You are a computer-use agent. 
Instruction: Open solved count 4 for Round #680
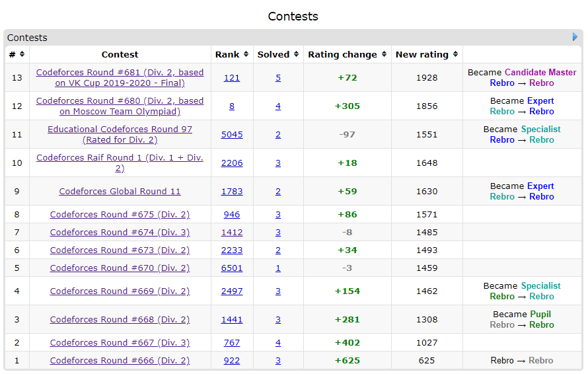(x=278, y=106)
